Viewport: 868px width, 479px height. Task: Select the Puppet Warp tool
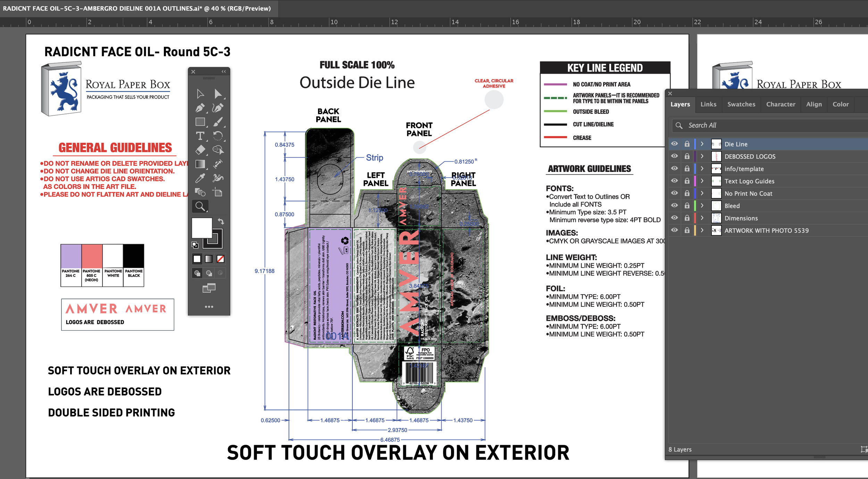(x=218, y=178)
